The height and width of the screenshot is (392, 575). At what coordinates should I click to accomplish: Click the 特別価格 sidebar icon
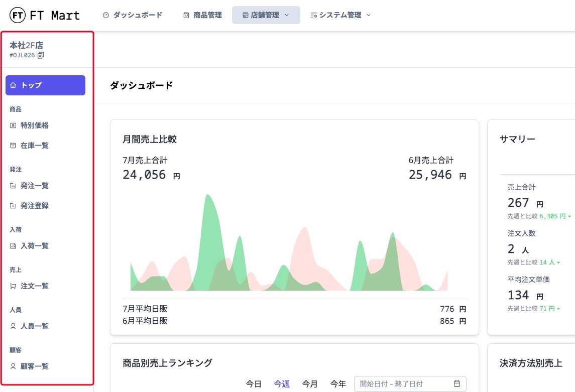pos(14,125)
